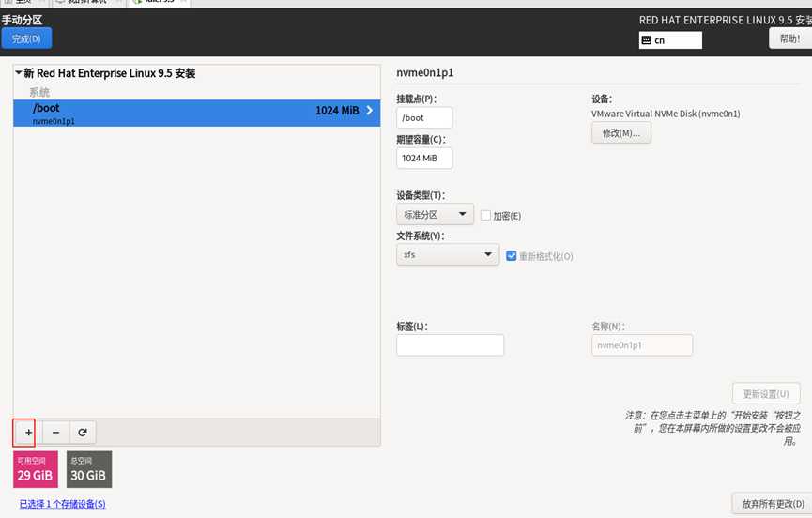Click the 系统 group label

(x=39, y=92)
